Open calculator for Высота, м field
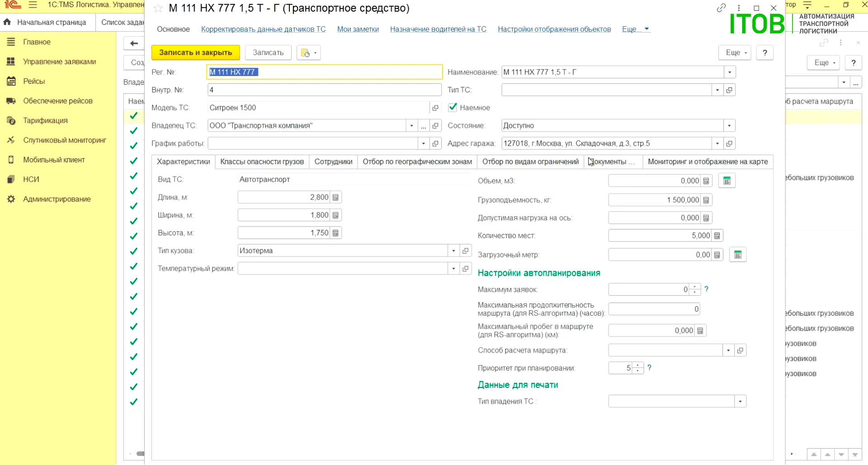 click(x=335, y=233)
